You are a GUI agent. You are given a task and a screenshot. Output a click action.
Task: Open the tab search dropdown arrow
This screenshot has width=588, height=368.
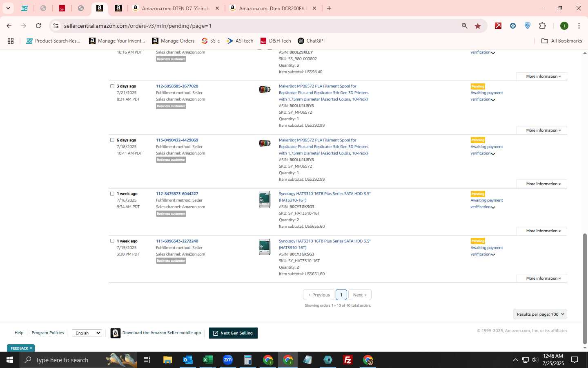[8, 8]
